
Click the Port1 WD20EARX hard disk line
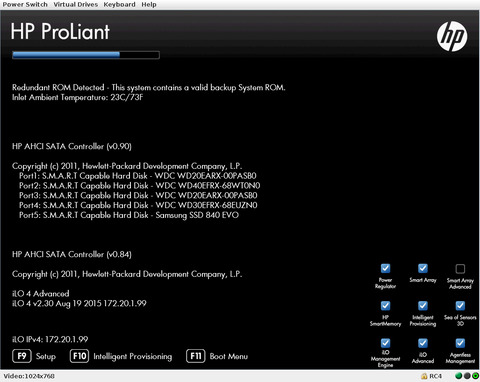tap(138, 176)
